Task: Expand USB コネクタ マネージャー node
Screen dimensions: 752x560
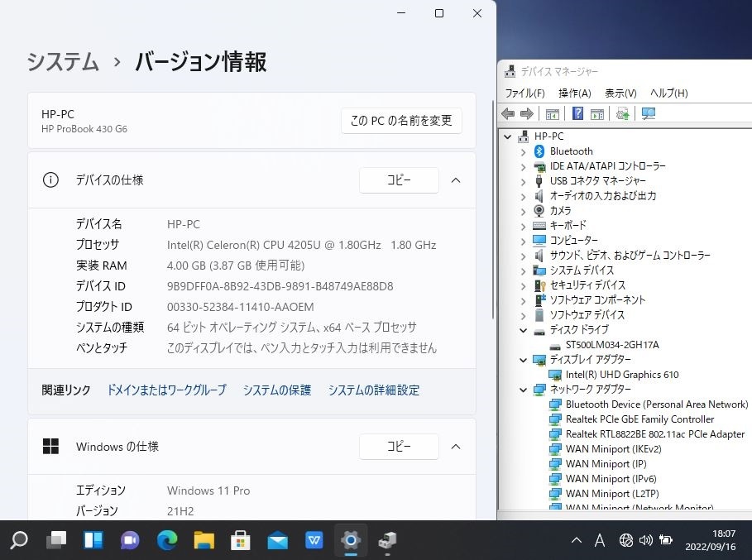Action: tap(523, 181)
